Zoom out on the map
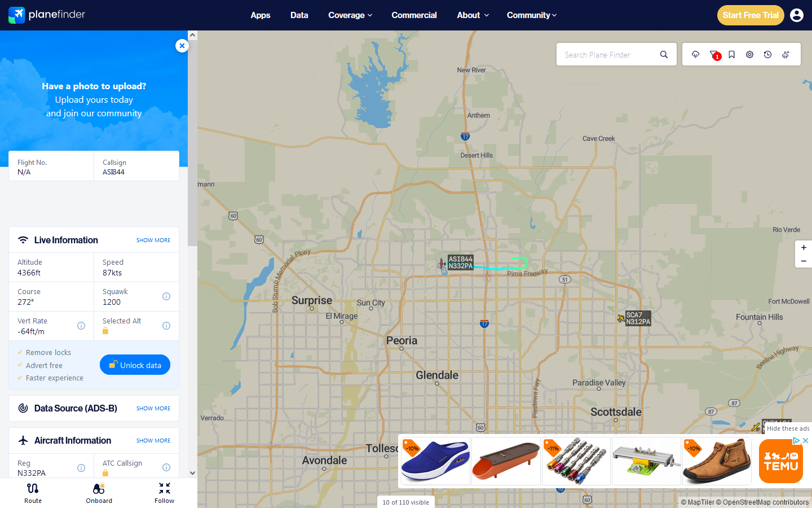 pyautogui.click(x=804, y=261)
